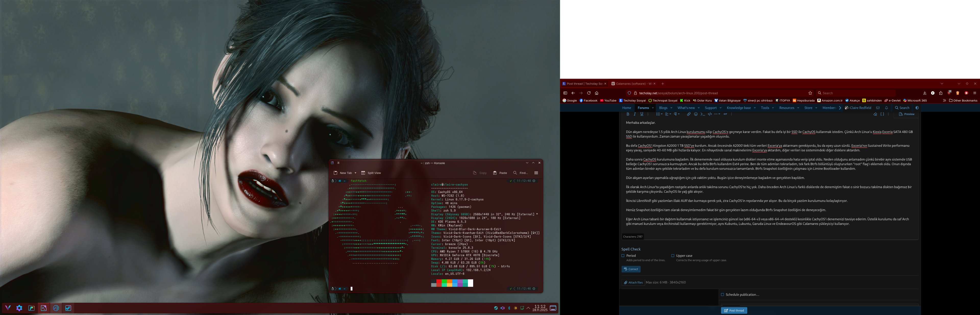Screen dimensions: 980x315
Task: Open the browser extensions puzzle icon
Action: tap(941, 93)
